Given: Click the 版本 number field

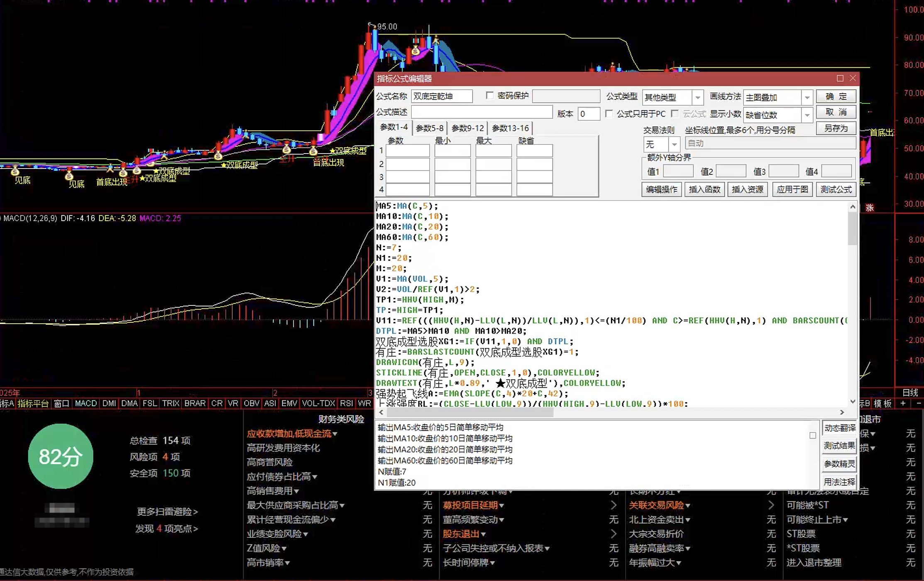Looking at the screenshot, I should 589,114.
